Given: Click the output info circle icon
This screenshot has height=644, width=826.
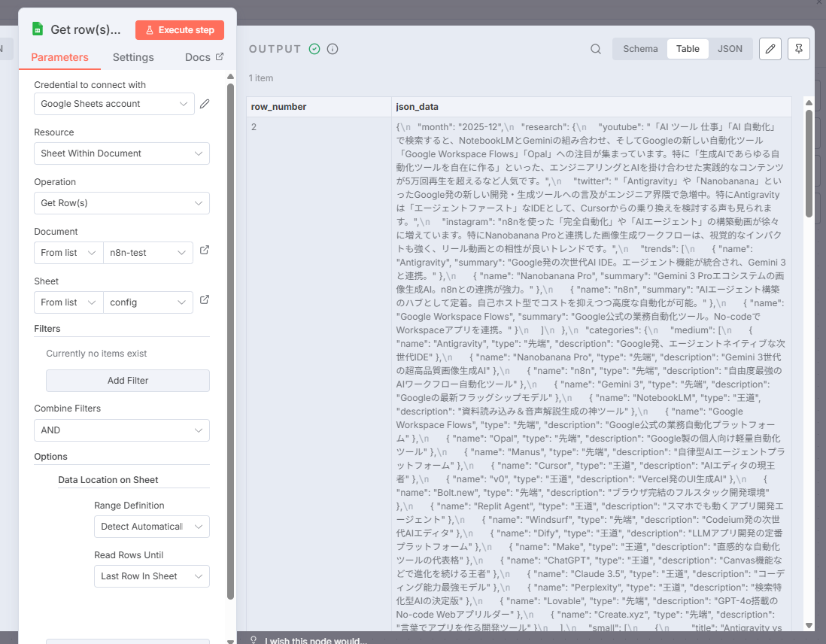Looking at the screenshot, I should [333, 49].
